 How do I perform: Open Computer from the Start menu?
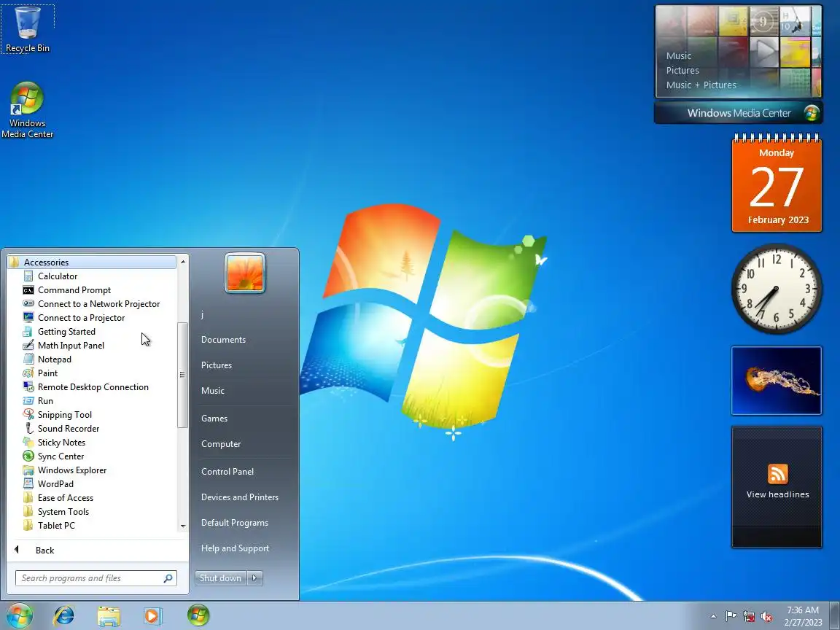pyautogui.click(x=221, y=444)
